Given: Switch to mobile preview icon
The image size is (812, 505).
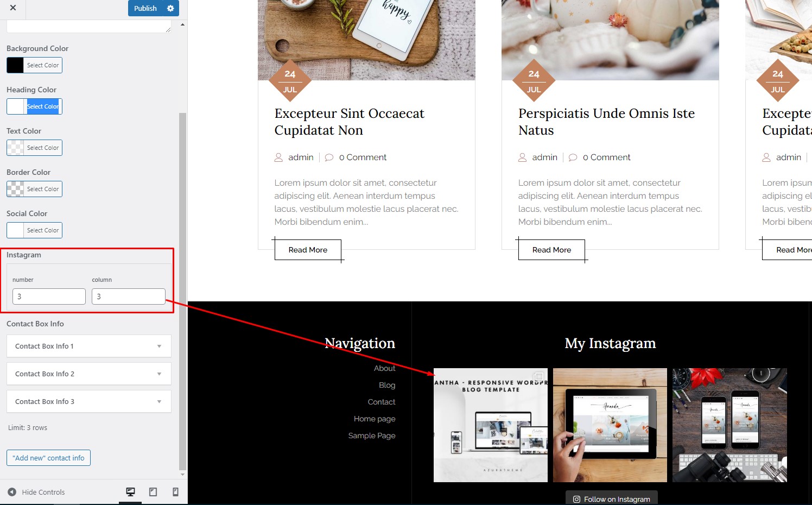Looking at the screenshot, I should tap(175, 492).
